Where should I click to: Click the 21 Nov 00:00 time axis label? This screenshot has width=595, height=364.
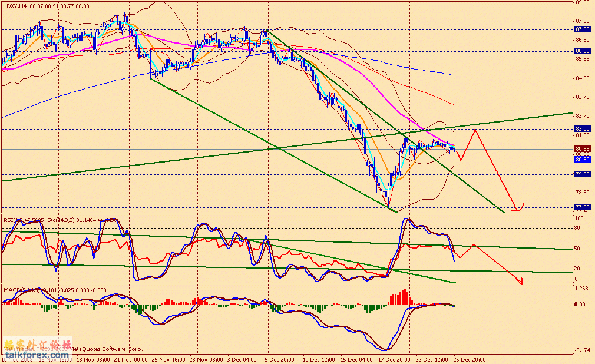tap(131, 359)
